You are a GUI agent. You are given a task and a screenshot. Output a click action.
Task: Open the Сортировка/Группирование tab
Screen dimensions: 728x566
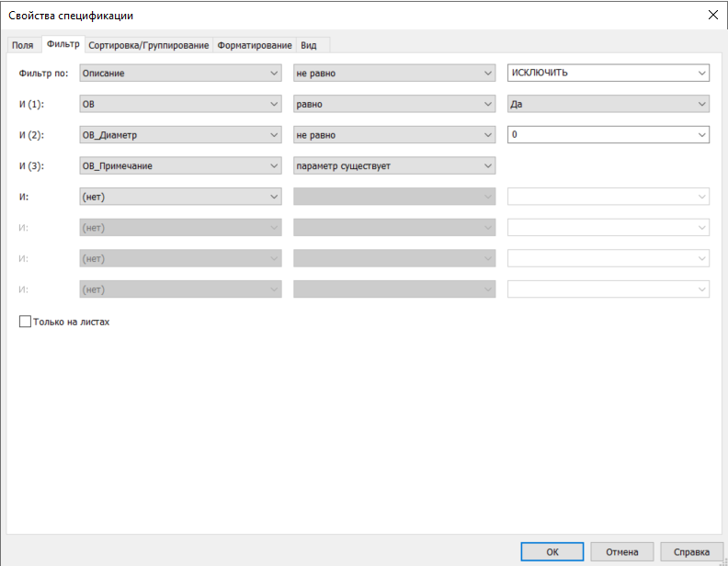click(x=149, y=45)
